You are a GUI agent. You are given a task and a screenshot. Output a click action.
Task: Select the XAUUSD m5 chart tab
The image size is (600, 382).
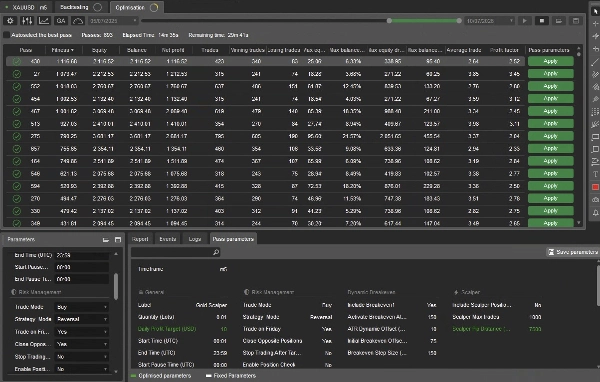(26, 7)
